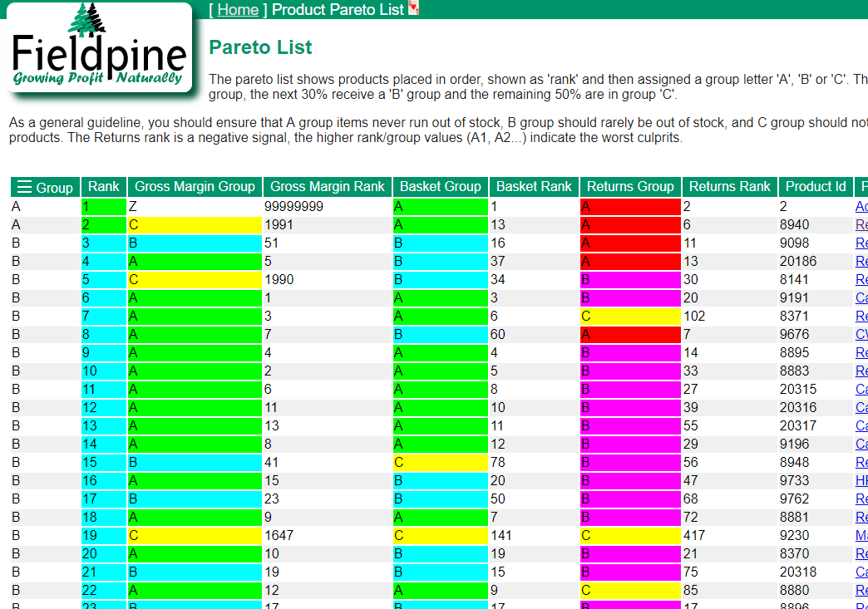Click the Basket Rank column header

(534, 187)
